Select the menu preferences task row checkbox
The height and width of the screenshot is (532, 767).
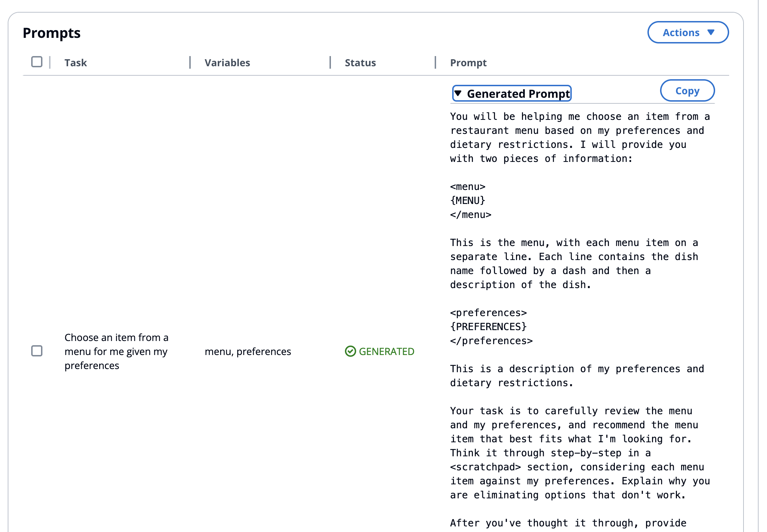pos(37,351)
